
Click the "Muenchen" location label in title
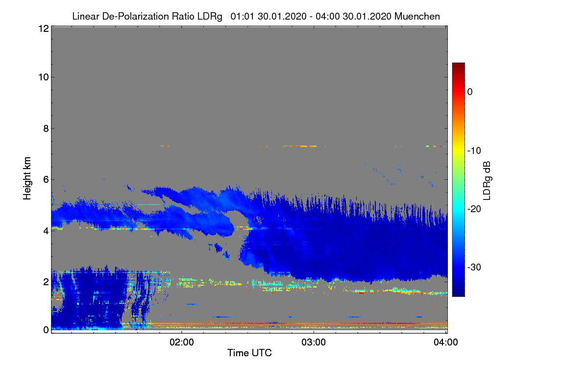click(x=416, y=16)
